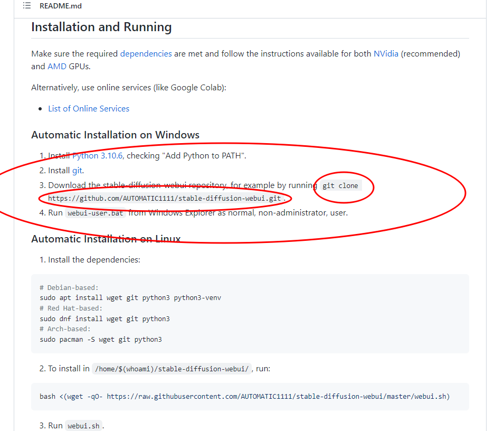Click the # Red Hat-based comment line
Viewport: 504px width, 431px height.
(71, 308)
